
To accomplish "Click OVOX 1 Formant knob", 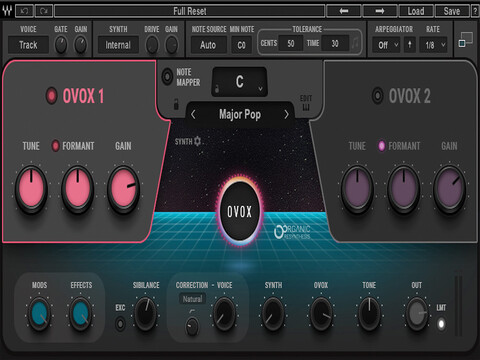I will coord(77,189).
